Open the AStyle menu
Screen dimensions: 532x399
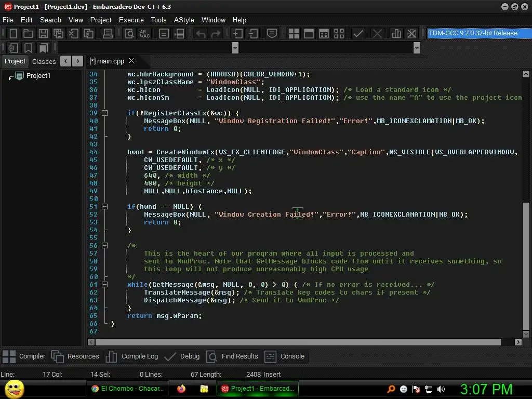click(184, 20)
